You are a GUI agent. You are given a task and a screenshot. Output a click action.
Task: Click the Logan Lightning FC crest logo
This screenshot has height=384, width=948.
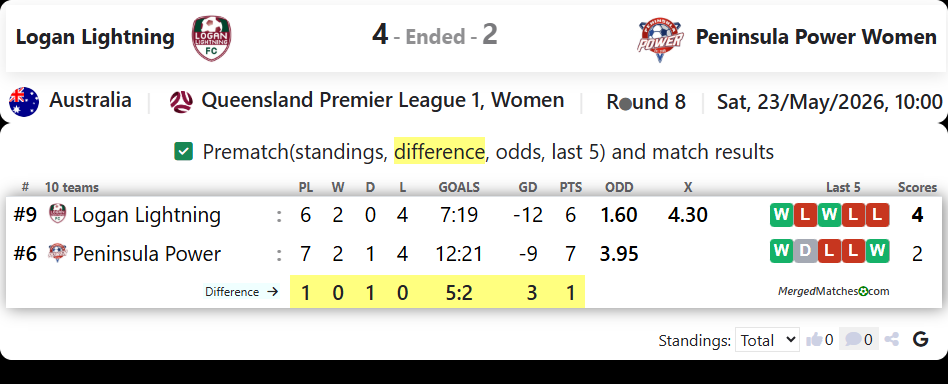pyautogui.click(x=211, y=38)
